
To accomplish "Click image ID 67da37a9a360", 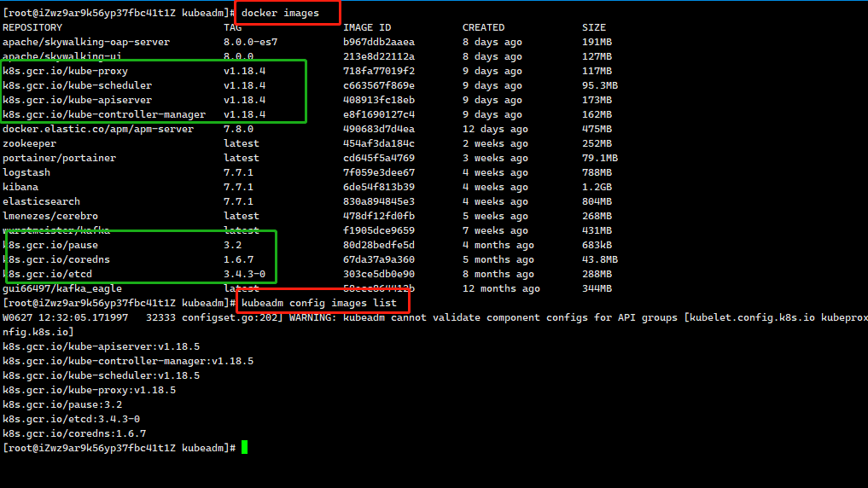I will pyautogui.click(x=379, y=259).
